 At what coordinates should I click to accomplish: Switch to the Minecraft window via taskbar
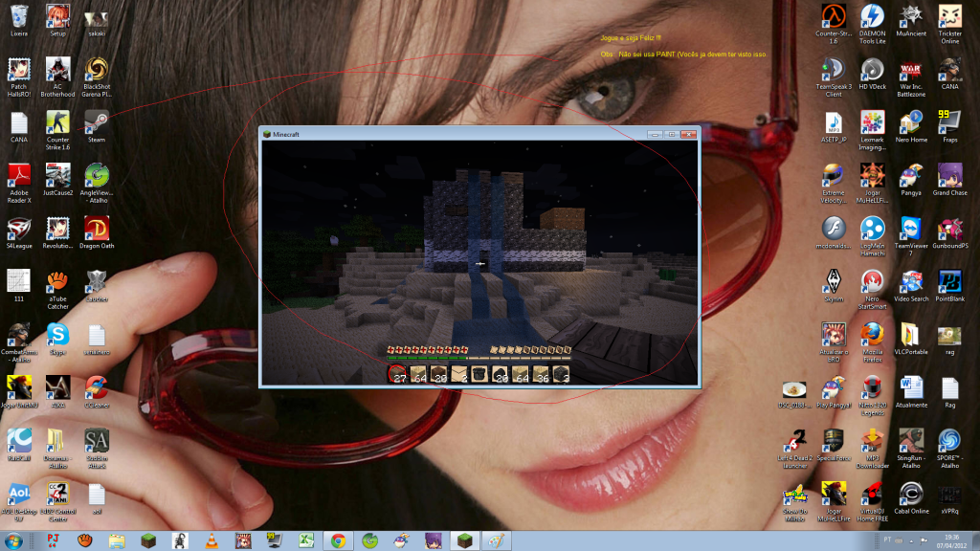(x=463, y=540)
